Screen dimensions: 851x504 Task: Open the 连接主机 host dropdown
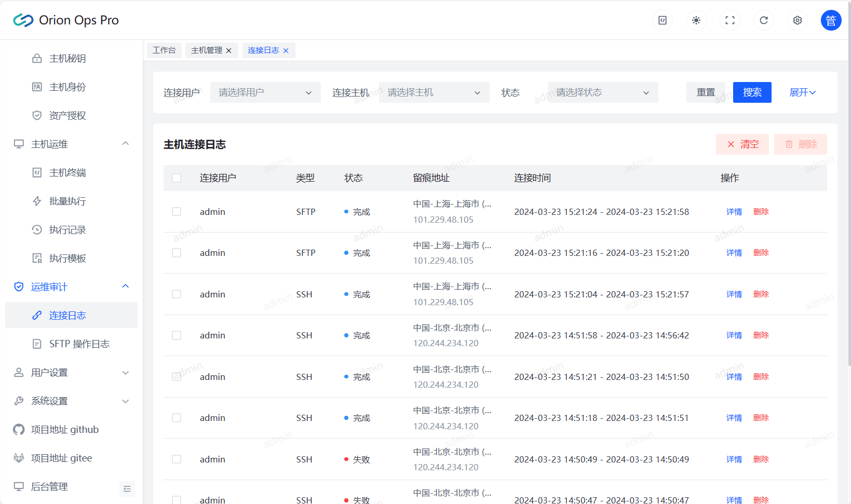point(434,92)
